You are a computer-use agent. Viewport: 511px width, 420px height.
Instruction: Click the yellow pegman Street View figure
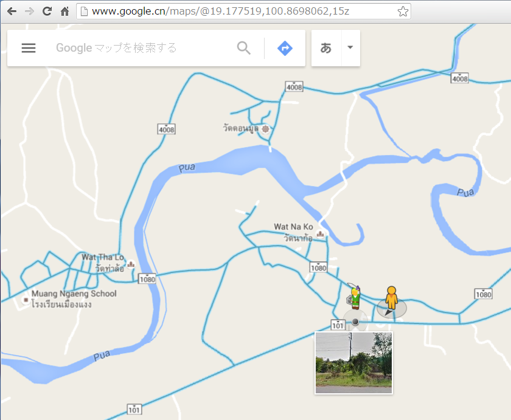(x=391, y=298)
